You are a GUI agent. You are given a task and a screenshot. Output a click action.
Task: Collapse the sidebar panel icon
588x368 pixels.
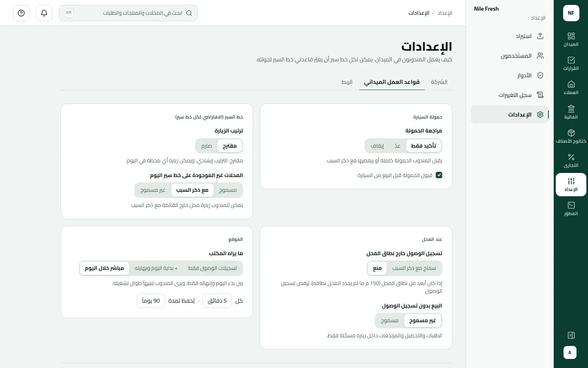[x=571, y=335]
